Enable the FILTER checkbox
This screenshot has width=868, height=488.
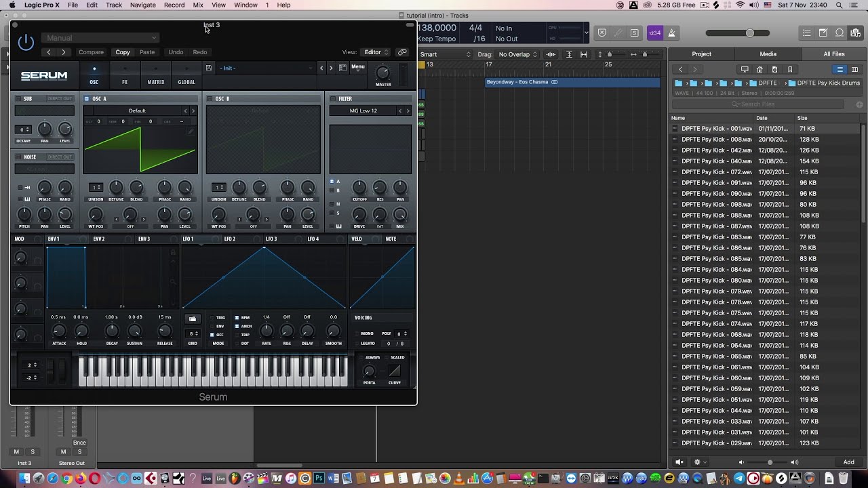[x=332, y=99]
